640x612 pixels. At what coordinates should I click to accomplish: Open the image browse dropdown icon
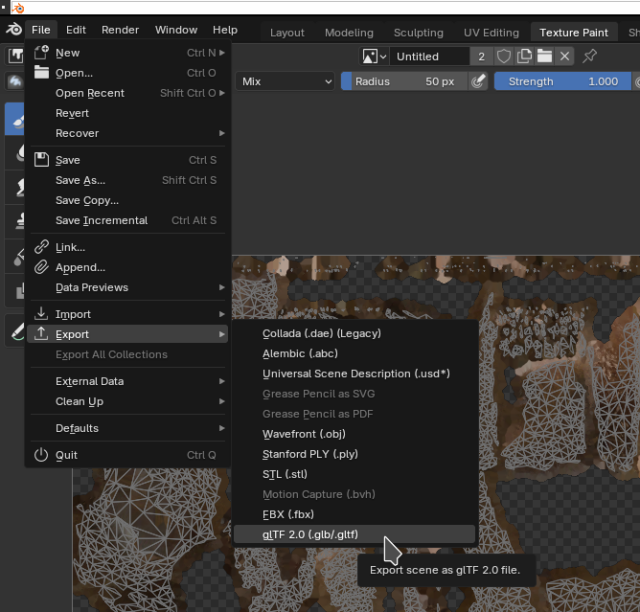373,56
